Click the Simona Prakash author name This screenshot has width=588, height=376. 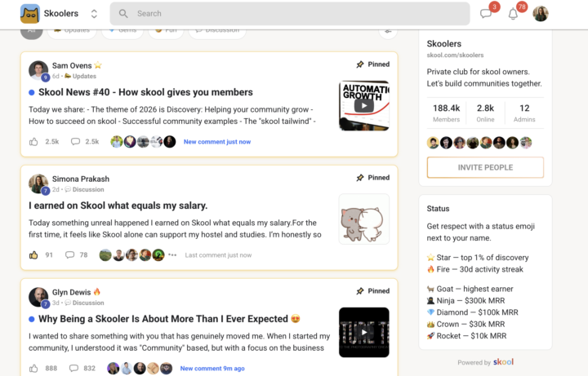click(x=81, y=179)
